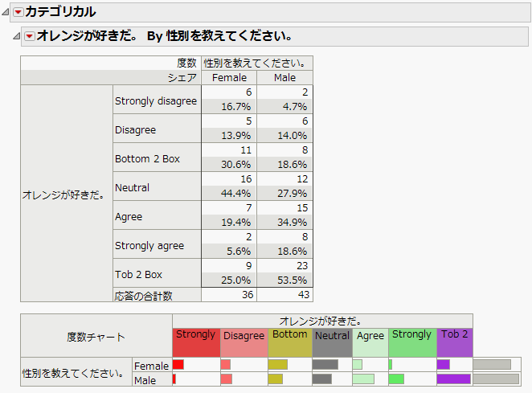Click the light green Agree header swatch
Viewport: 532px width, 393px height.
click(370, 342)
